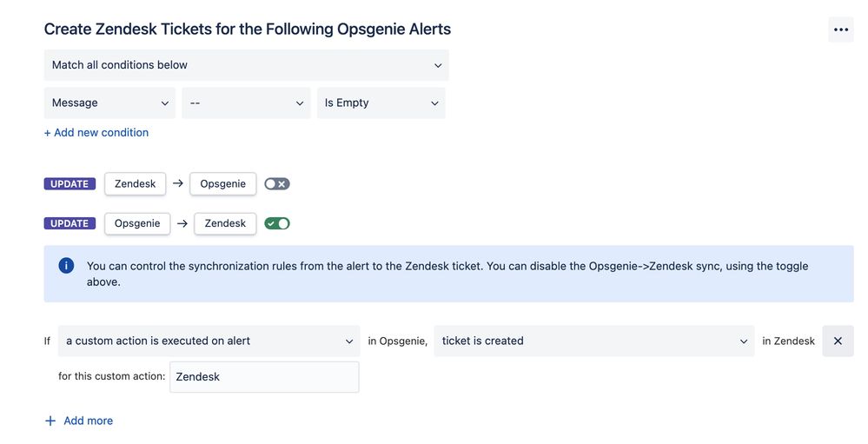Open the Is Empty operator dropdown
This screenshot has width=868, height=444.
(x=381, y=103)
